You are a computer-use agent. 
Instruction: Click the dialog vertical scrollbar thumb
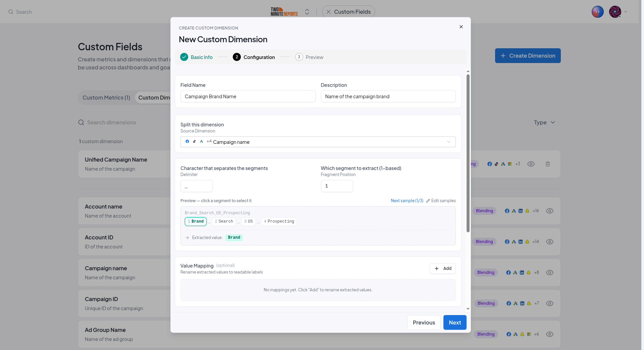coord(468,153)
